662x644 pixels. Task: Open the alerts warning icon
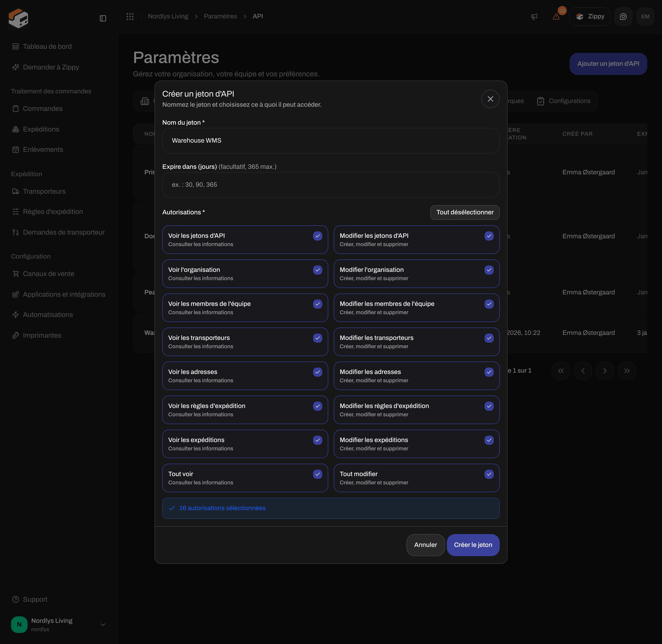(x=556, y=17)
